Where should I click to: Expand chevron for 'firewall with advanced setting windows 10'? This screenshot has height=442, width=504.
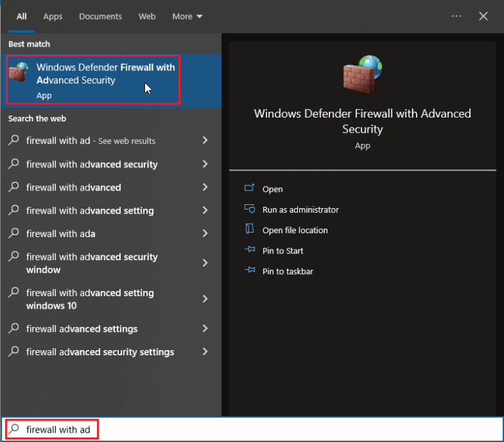pos(205,299)
